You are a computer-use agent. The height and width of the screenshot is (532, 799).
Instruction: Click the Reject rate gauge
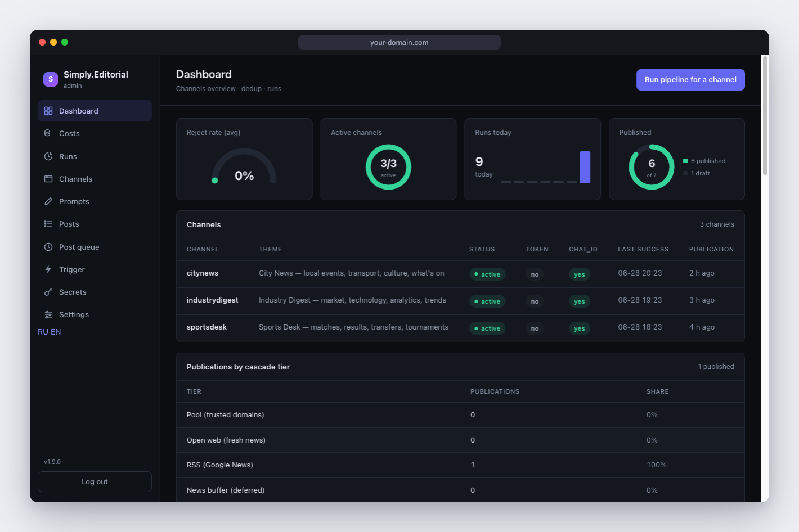point(244,167)
